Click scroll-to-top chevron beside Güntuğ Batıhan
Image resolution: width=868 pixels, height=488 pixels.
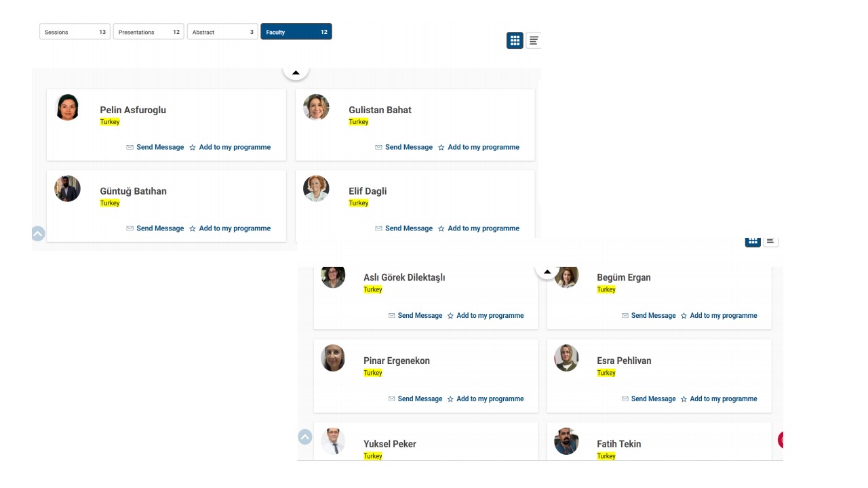click(x=38, y=234)
